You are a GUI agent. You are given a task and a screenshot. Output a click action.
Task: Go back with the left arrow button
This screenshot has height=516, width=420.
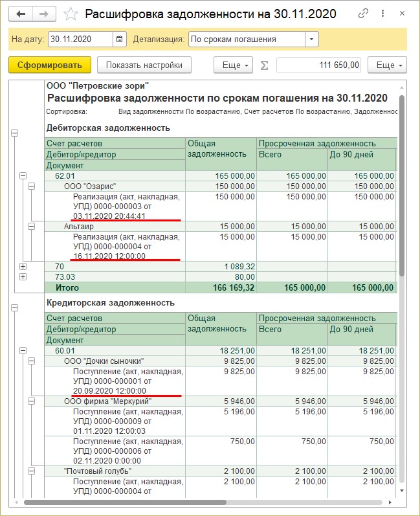click(x=21, y=14)
